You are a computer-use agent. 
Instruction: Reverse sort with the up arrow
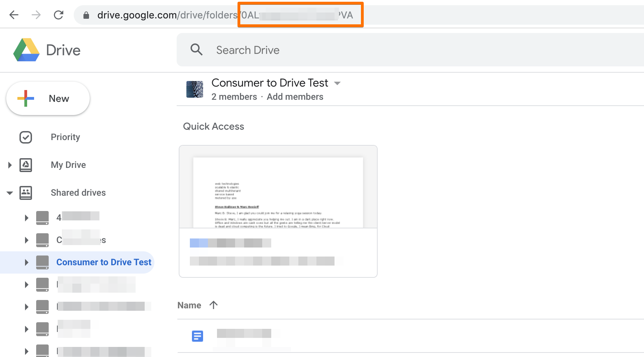(214, 305)
